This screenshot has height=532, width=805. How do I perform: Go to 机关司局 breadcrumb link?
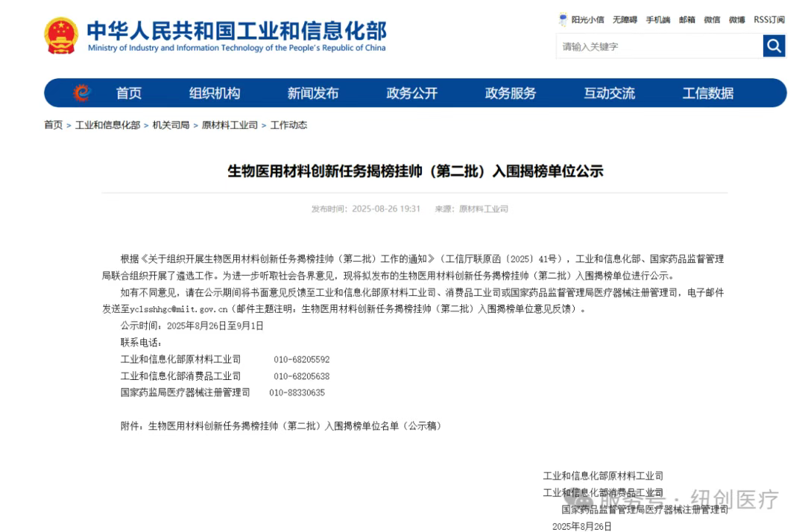171,125
